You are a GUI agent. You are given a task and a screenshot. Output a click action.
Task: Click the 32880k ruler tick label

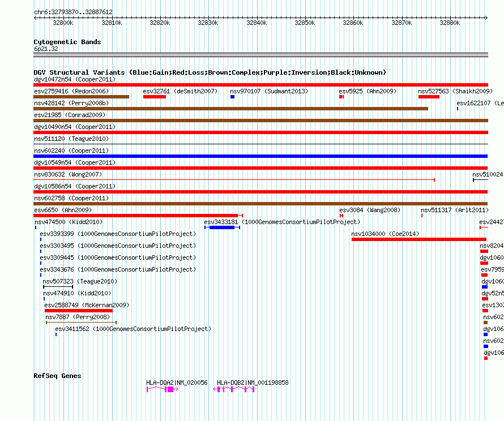click(450, 23)
